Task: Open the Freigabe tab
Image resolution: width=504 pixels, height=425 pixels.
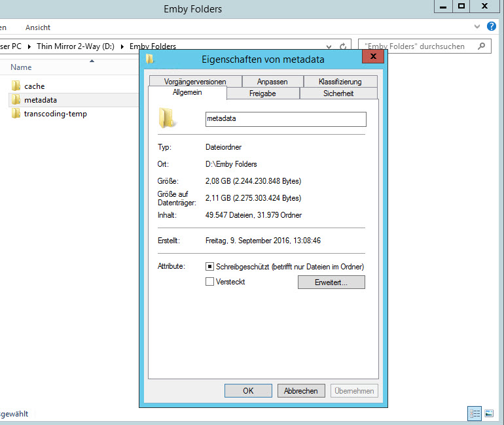Action: click(x=262, y=93)
